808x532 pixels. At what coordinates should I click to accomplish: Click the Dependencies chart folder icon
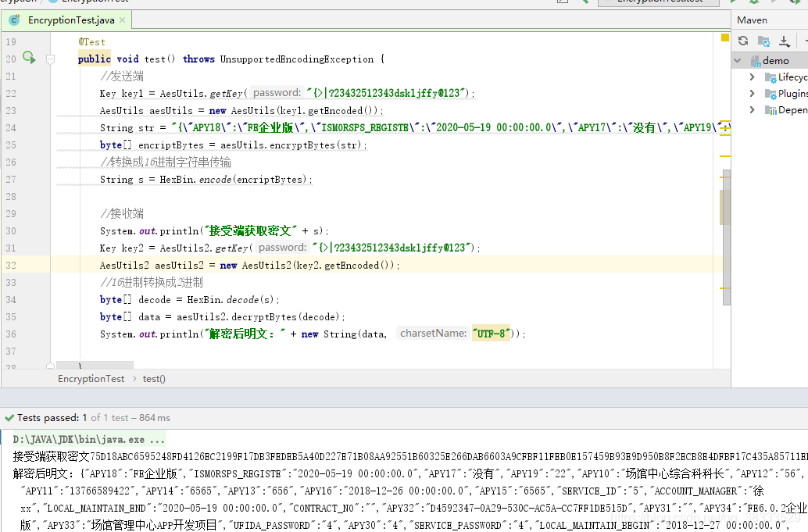770,110
